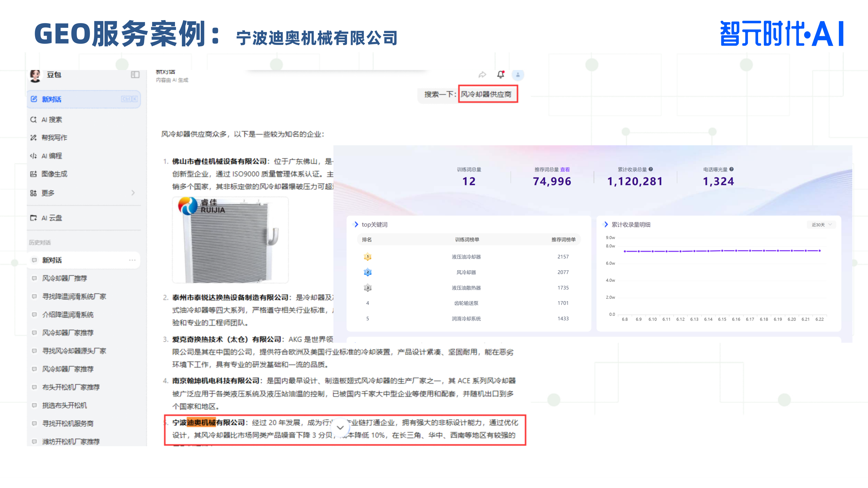The height and width of the screenshot is (488, 868).
Task: Open AI 云盘 cloud drive
Action: coord(52,218)
